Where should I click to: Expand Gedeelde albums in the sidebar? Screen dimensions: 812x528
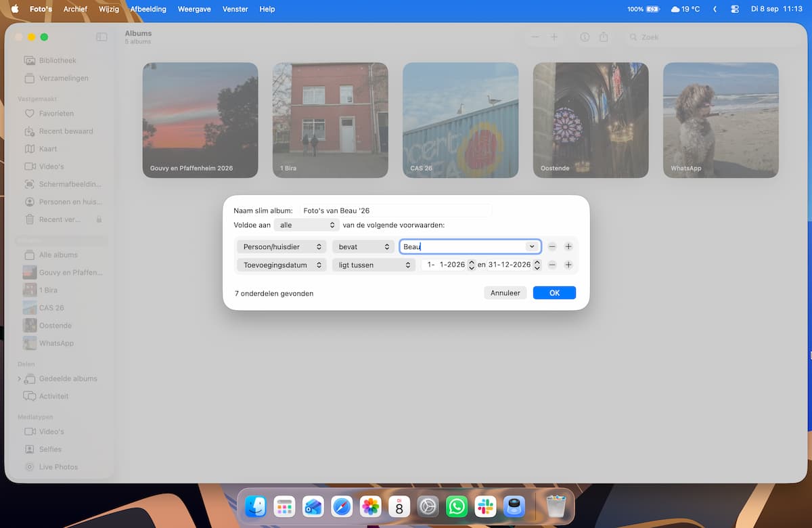pyautogui.click(x=19, y=379)
